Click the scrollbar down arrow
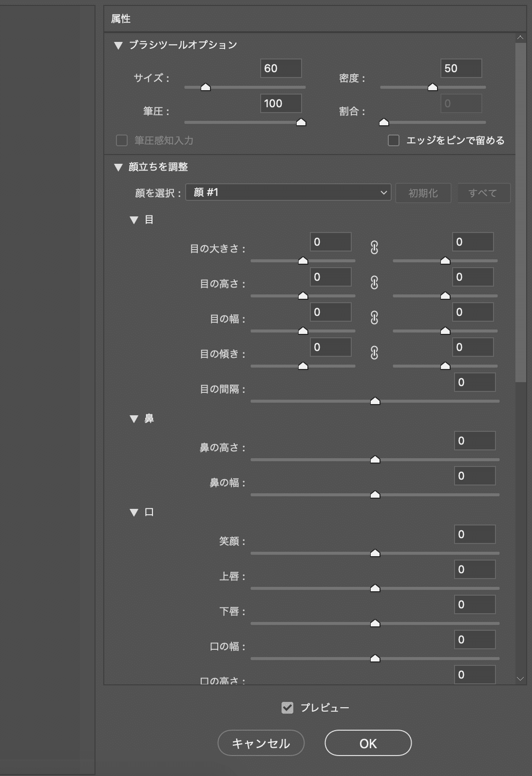This screenshot has height=776, width=532. click(520, 679)
